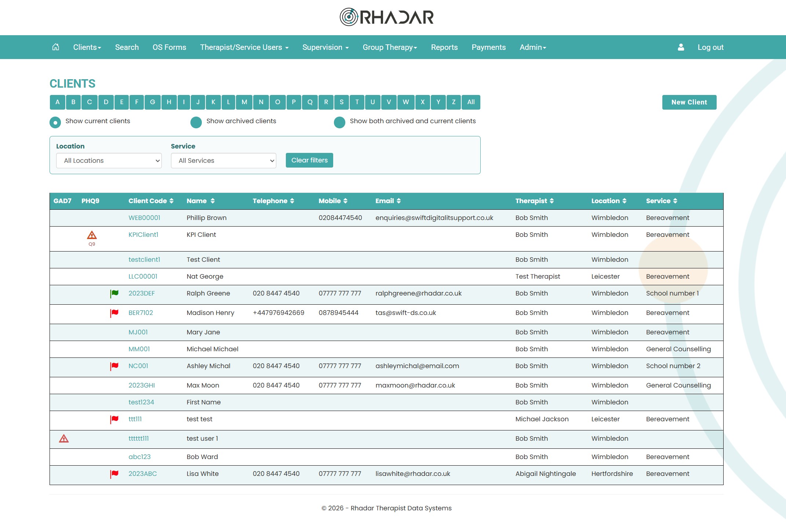Open client KPIClient1

143,235
